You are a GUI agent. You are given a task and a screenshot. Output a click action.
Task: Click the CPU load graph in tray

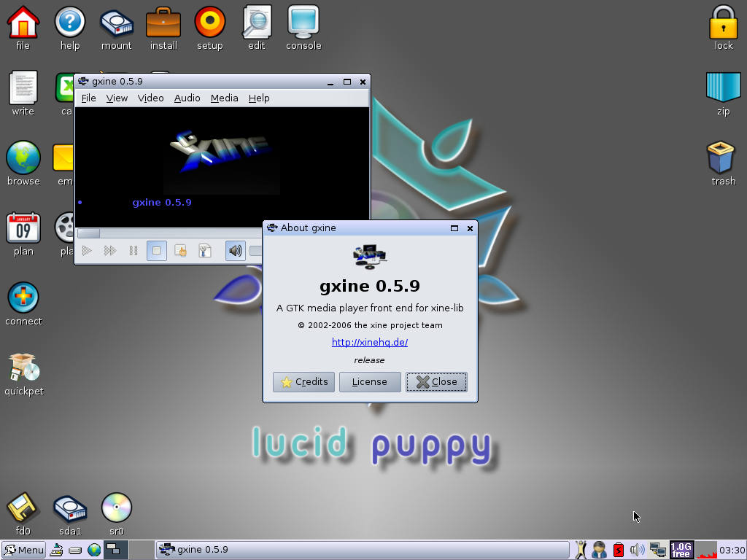point(705,550)
